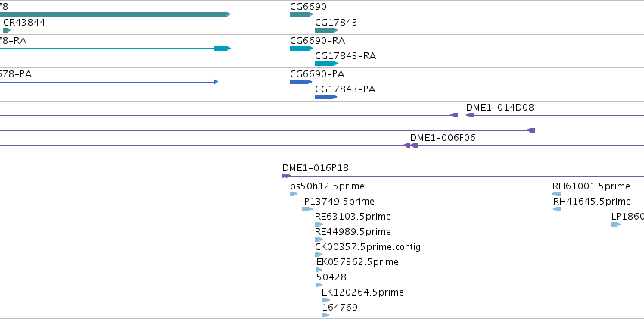Click the bs50h12.5prime EST feature
Screen dimensions: 644x319
[x=294, y=194]
